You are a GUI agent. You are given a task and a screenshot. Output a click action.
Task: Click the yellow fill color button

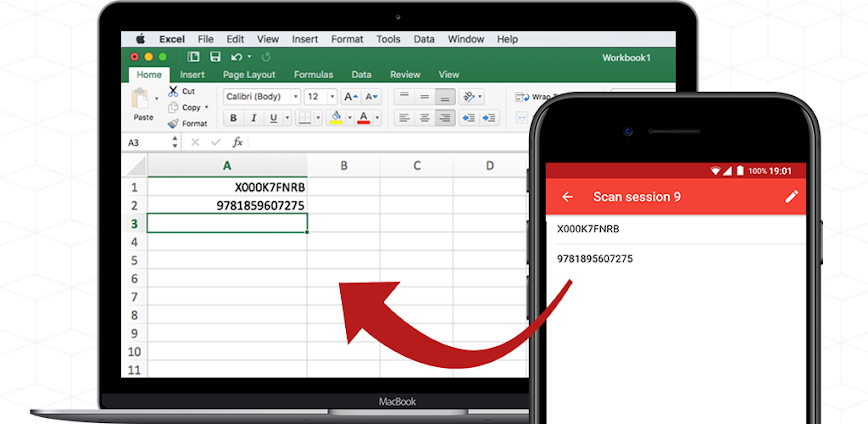pos(336,118)
